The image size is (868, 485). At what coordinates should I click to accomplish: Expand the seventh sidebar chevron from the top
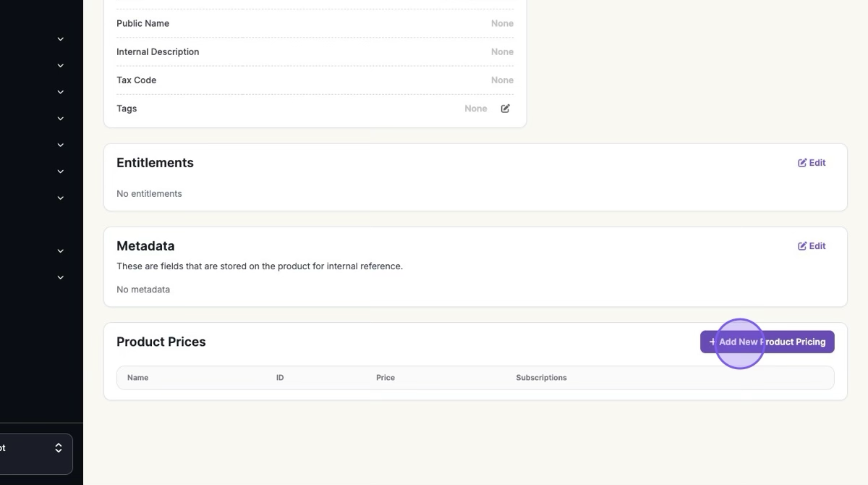(61, 198)
